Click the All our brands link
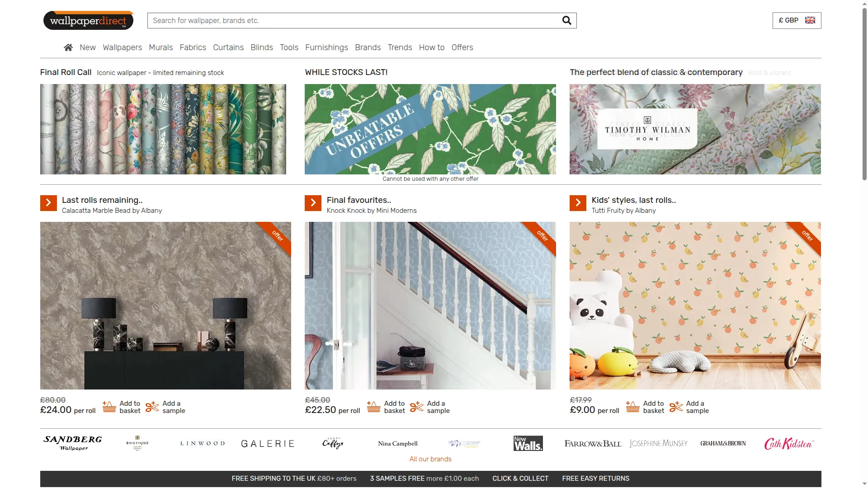 coord(430,459)
